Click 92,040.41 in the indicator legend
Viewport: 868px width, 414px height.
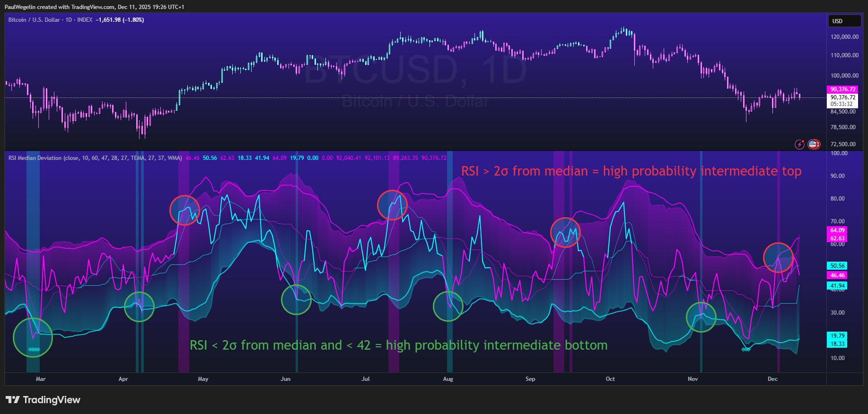click(349, 158)
